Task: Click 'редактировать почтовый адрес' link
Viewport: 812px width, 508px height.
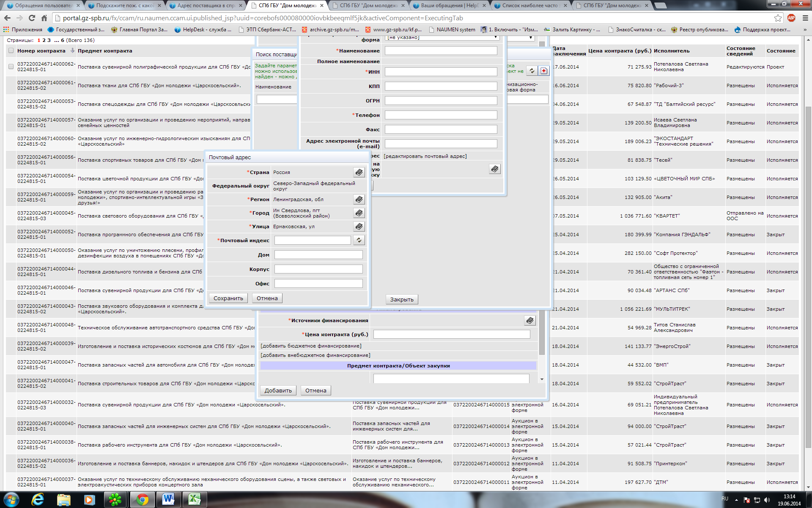Action: 425,156
